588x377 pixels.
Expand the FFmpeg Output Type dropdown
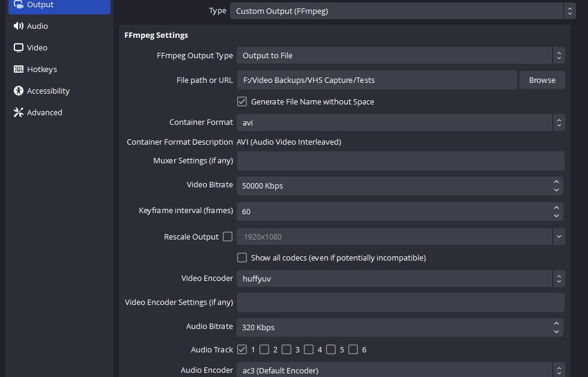pos(400,55)
